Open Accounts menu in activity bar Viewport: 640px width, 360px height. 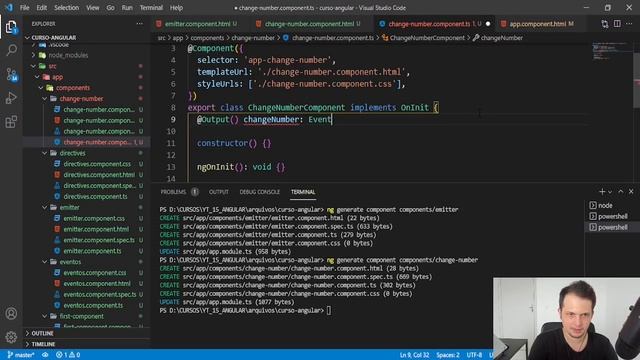[x=11, y=313]
